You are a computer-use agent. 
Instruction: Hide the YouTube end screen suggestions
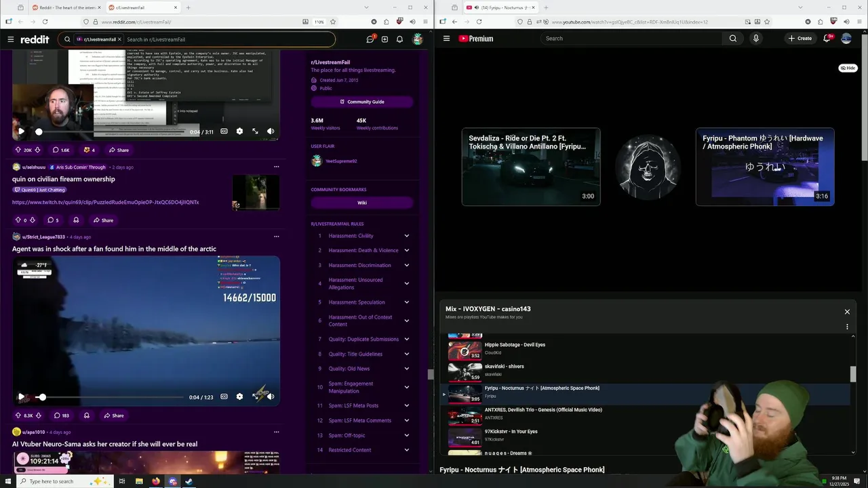click(848, 68)
